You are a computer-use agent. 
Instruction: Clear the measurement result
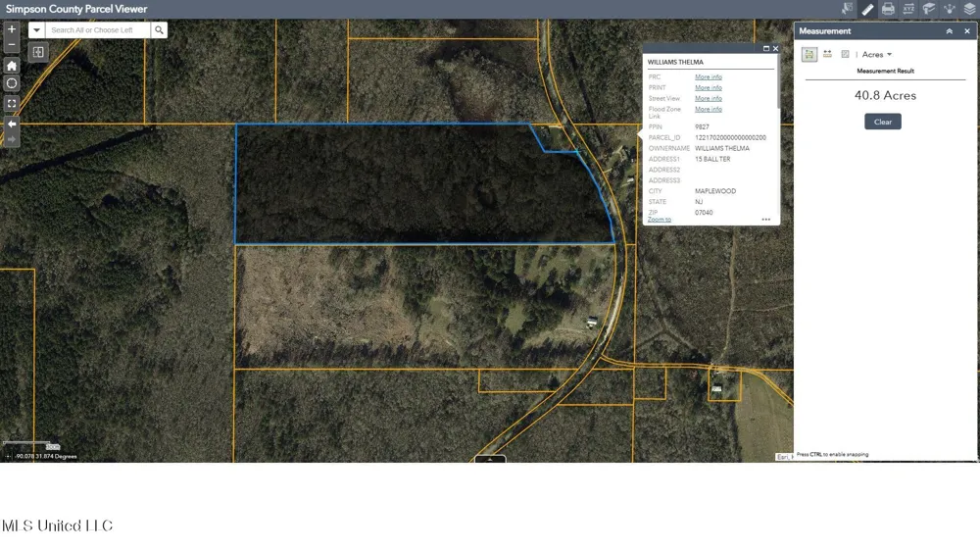pyautogui.click(x=883, y=122)
